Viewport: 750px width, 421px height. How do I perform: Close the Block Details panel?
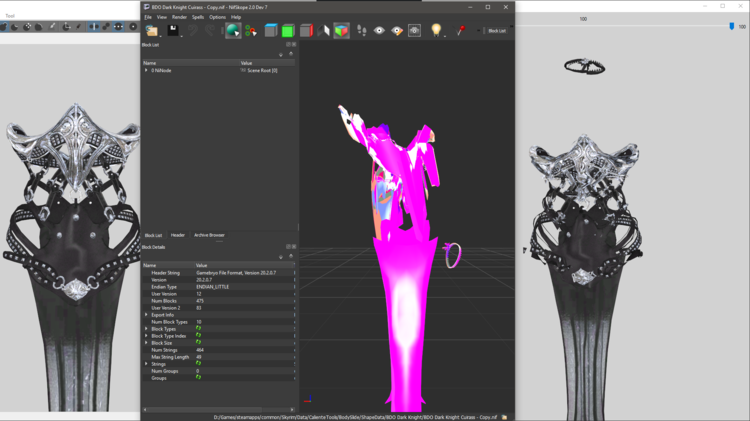[x=294, y=247]
